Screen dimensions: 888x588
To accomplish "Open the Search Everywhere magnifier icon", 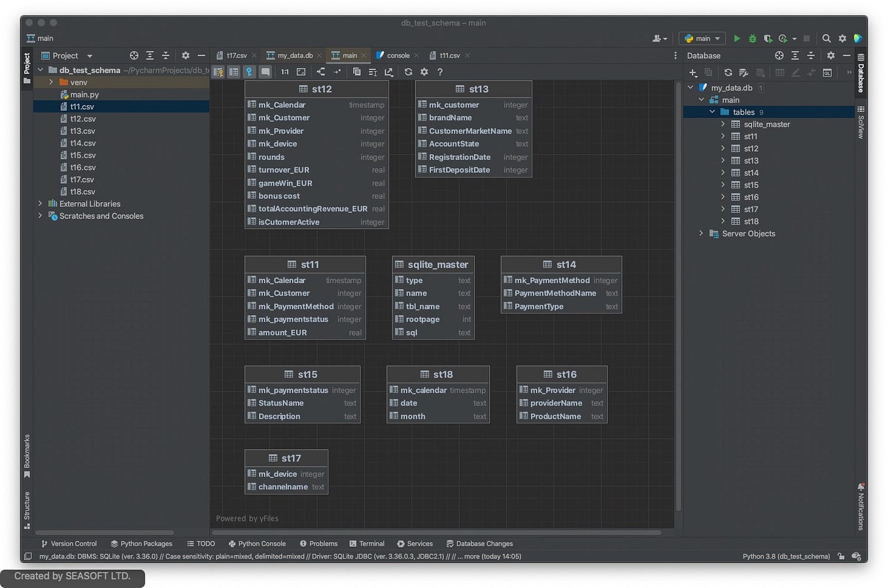I will (x=827, y=39).
